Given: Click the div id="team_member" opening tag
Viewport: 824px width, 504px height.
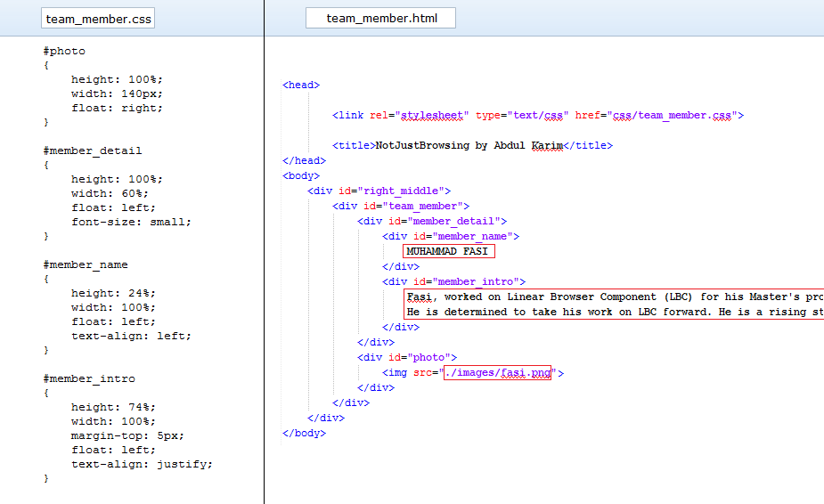Looking at the screenshot, I should 401,206.
